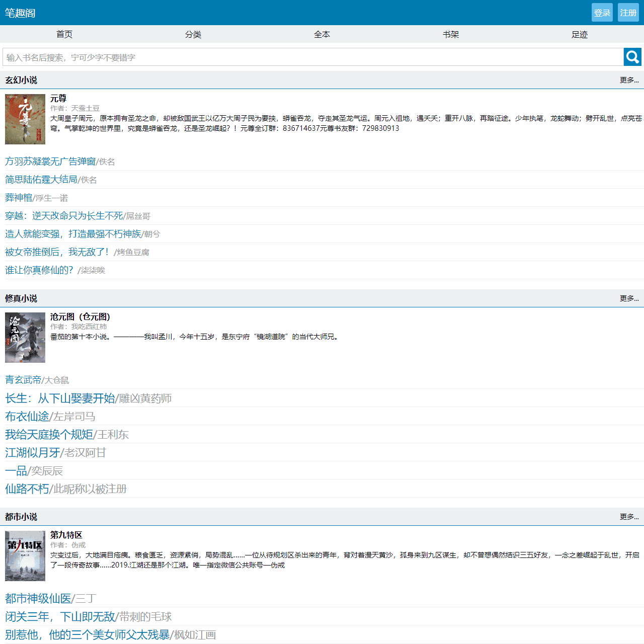Go to the 首页 tab
The height and width of the screenshot is (644, 644).
(64, 34)
